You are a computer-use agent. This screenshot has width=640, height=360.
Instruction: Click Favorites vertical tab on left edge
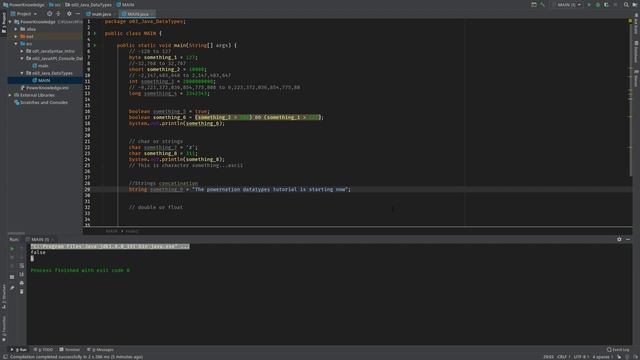pyautogui.click(x=4, y=329)
